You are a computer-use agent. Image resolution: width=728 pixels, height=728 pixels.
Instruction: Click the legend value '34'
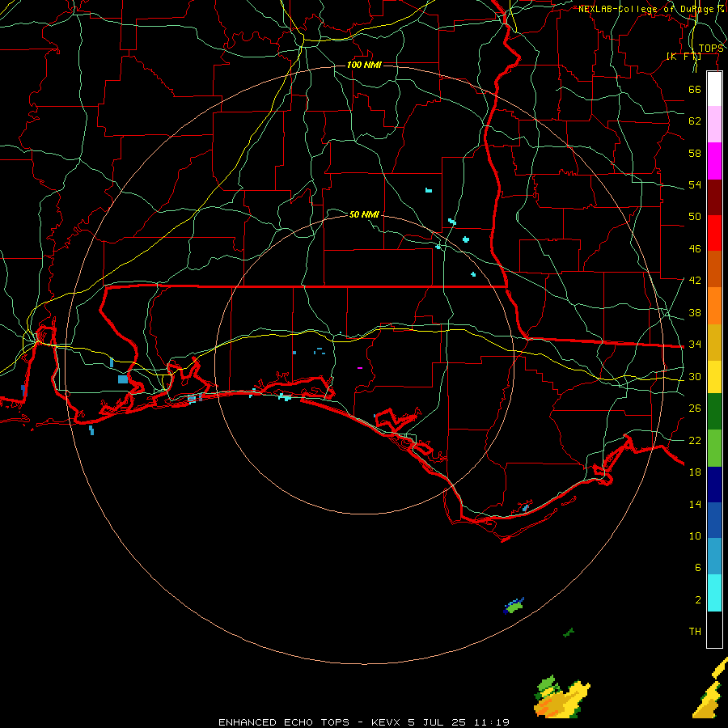coord(695,344)
